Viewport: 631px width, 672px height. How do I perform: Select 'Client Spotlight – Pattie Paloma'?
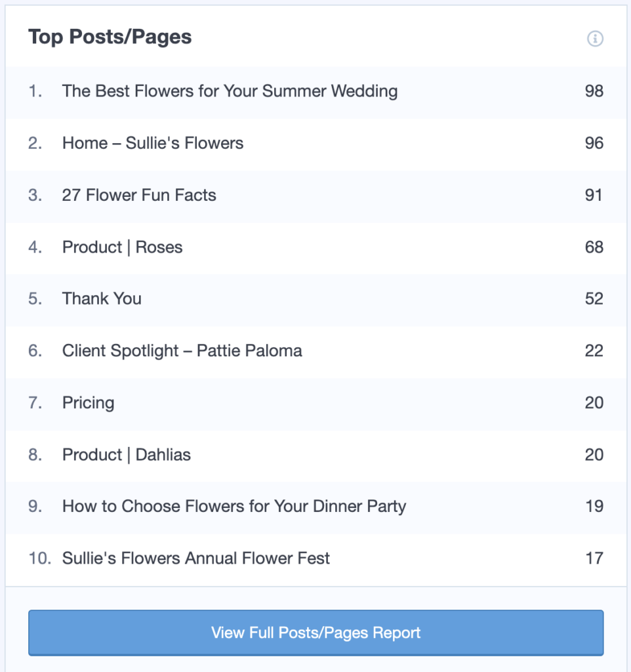[182, 350]
